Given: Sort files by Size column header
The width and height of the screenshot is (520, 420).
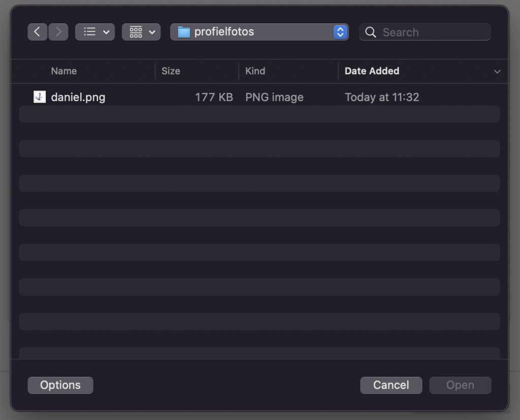Looking at the screenshot, I should point(171,71).
